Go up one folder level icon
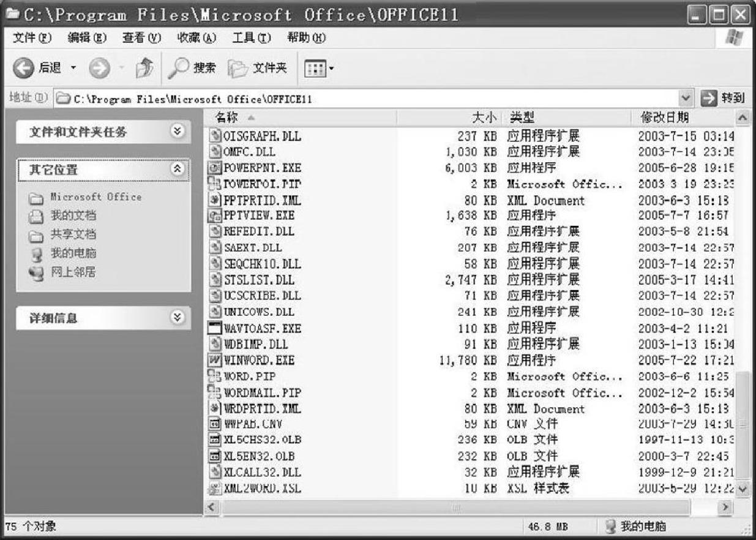 click(143, 69)
